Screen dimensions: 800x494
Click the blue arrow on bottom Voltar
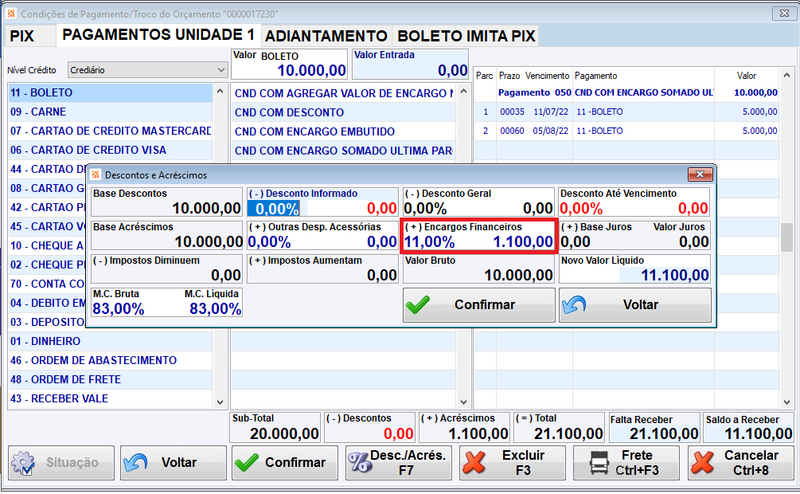136,462
